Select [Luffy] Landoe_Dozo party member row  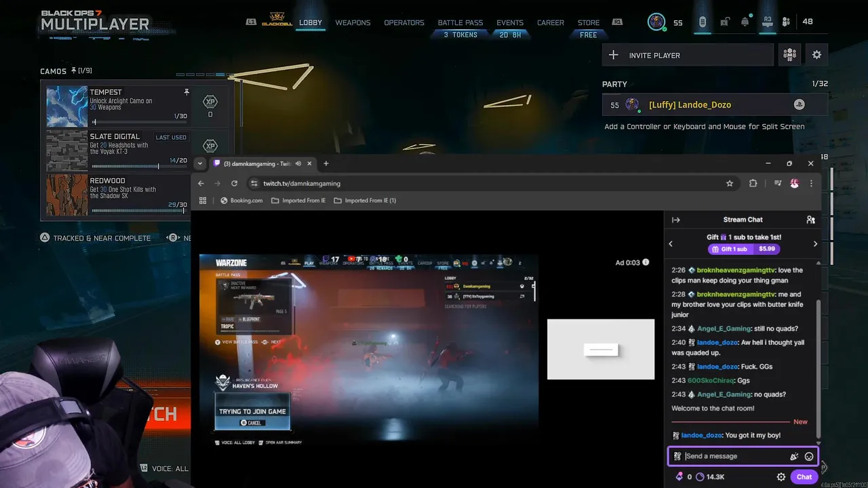tap(715, 105)
